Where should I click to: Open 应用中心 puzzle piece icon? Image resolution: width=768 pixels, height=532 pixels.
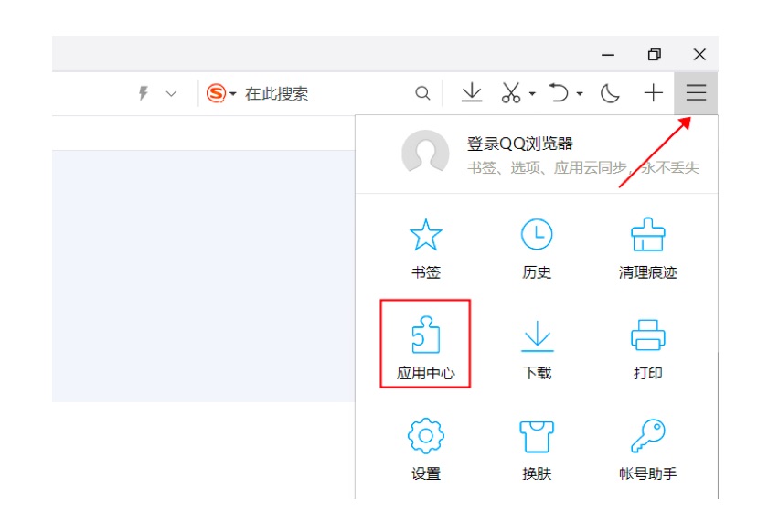tap(426, 335)
